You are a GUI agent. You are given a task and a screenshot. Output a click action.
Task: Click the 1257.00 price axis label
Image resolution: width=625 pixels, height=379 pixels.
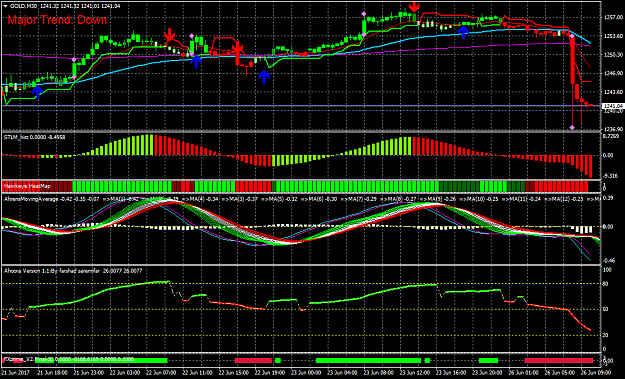pyautogui.click(x=613, y=17)
